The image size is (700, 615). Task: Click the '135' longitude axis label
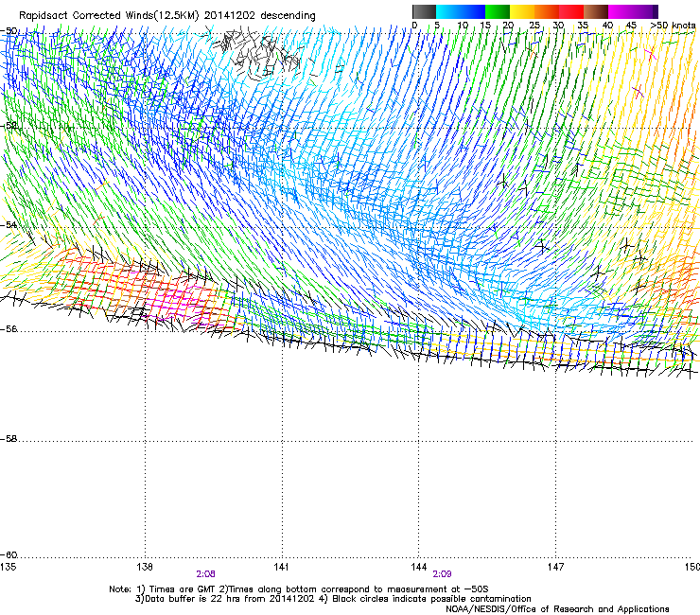tap(8, 567)
